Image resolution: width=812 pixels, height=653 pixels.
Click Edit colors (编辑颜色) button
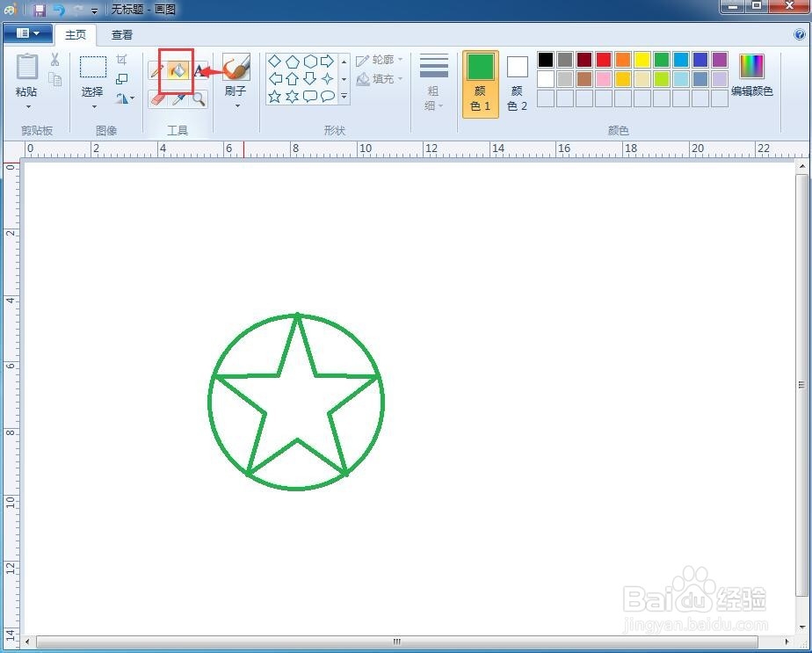pos(752,76)
